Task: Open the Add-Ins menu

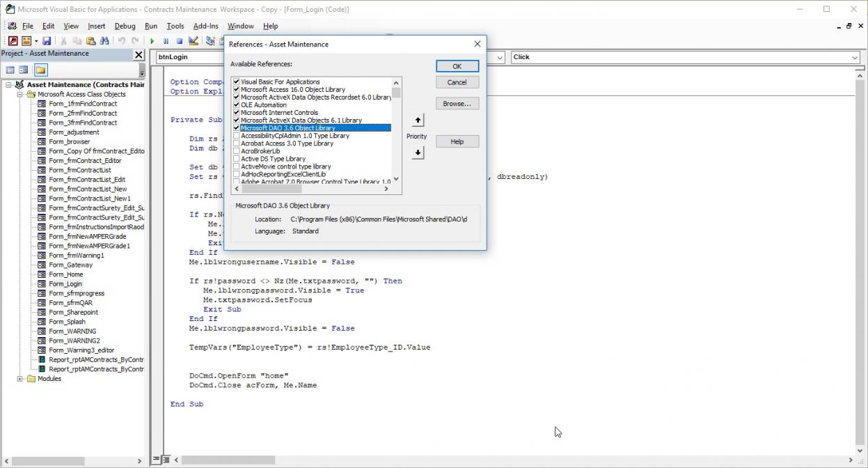Action: [206, 26]
